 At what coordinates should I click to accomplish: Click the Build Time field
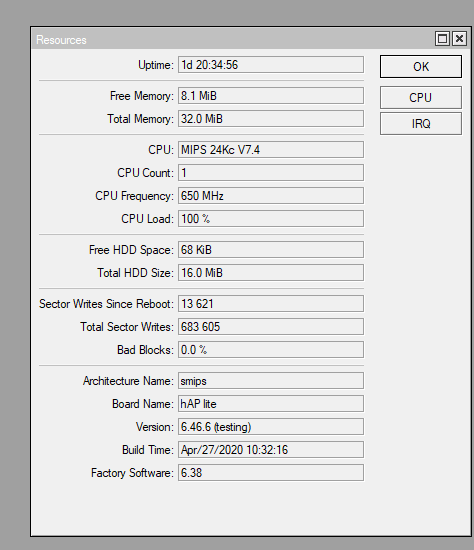(271, 450)
